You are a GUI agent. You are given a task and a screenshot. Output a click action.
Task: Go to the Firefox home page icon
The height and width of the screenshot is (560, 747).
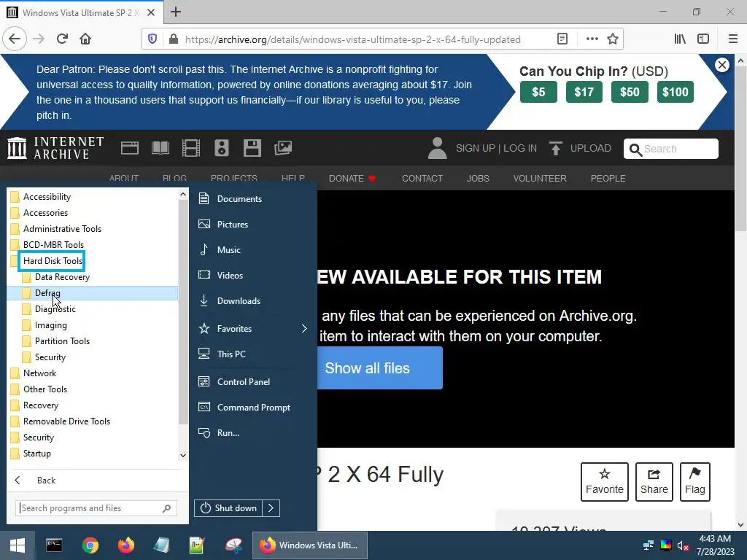pos(85,39)
